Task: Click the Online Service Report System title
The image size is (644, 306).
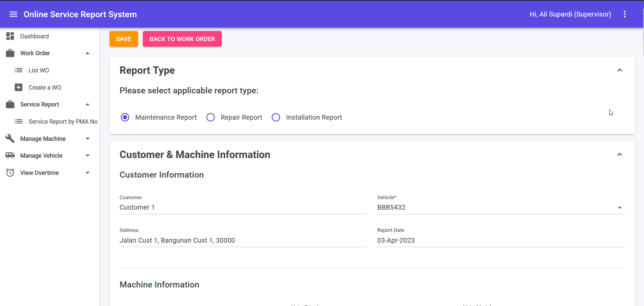Action: (80, 14)
